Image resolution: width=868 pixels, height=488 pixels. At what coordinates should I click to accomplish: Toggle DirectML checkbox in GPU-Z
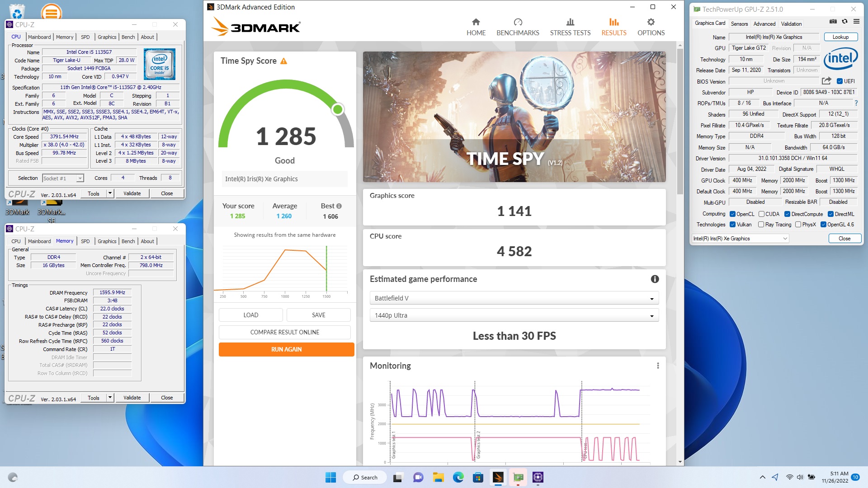(830, 214)
